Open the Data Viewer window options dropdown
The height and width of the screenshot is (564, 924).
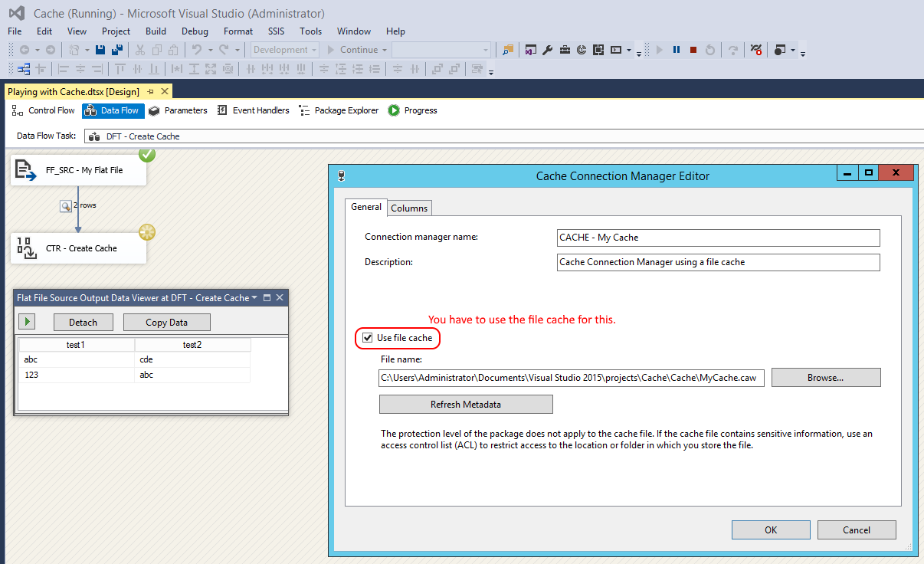click(254, 297)
